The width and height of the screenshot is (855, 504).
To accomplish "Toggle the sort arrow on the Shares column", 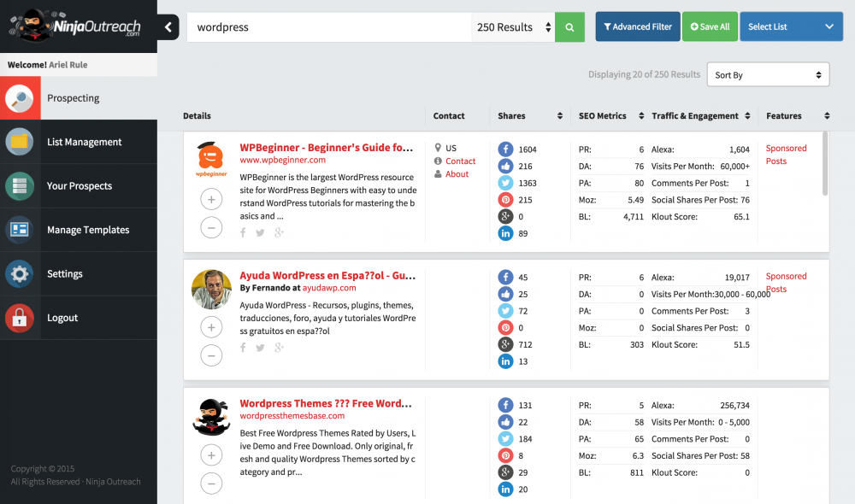I will coord(560,115).
